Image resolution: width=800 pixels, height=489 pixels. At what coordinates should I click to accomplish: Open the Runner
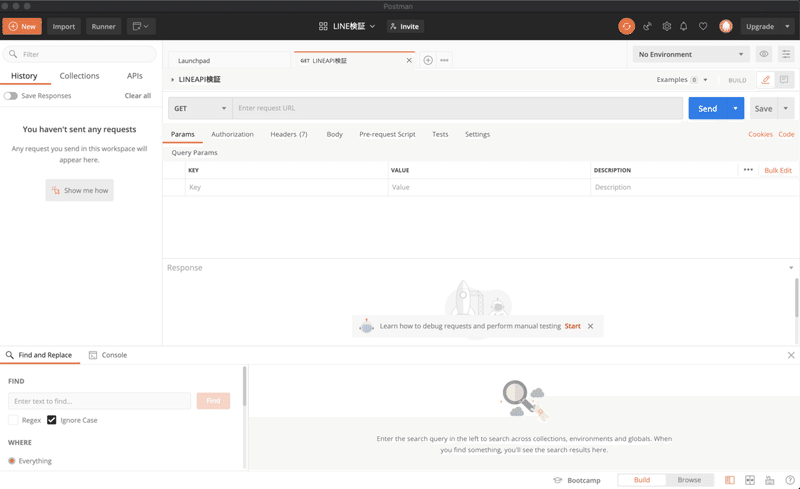point(103,26)
